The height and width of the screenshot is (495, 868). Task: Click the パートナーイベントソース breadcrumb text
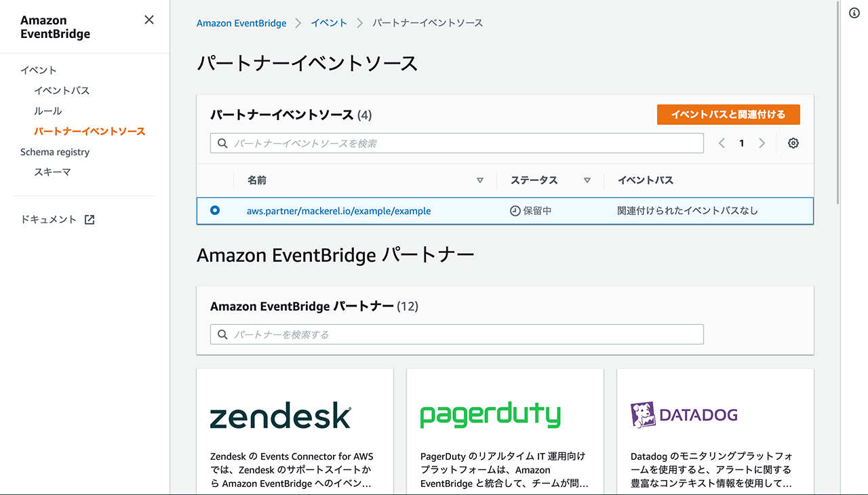click(428, 23)
